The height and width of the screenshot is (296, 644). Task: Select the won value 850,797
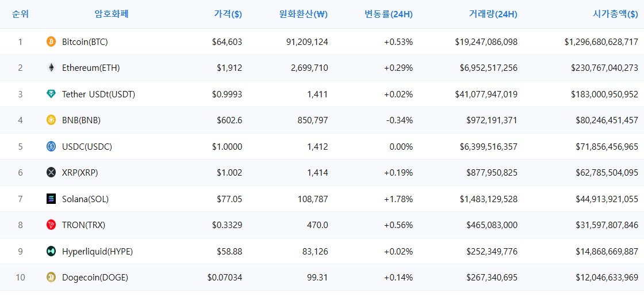click(313, 120)
